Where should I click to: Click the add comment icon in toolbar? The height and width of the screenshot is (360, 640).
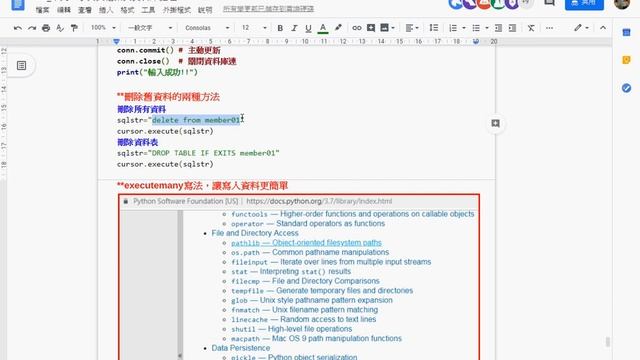click(x=371, y=28)
